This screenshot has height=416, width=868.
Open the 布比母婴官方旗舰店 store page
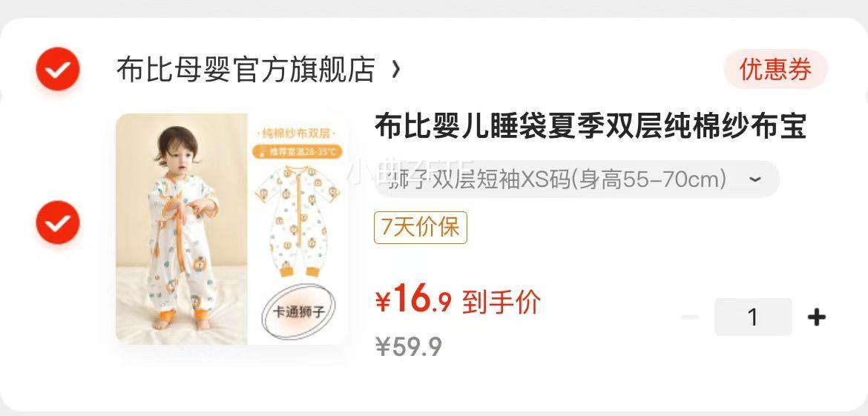pyautogui.click(x=246, y=70)
